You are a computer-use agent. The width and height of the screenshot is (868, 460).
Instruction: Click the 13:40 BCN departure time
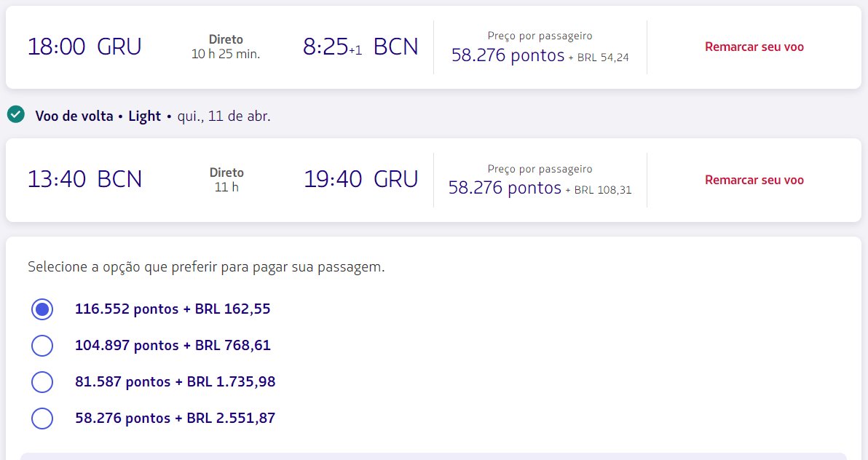click(84, 179)
